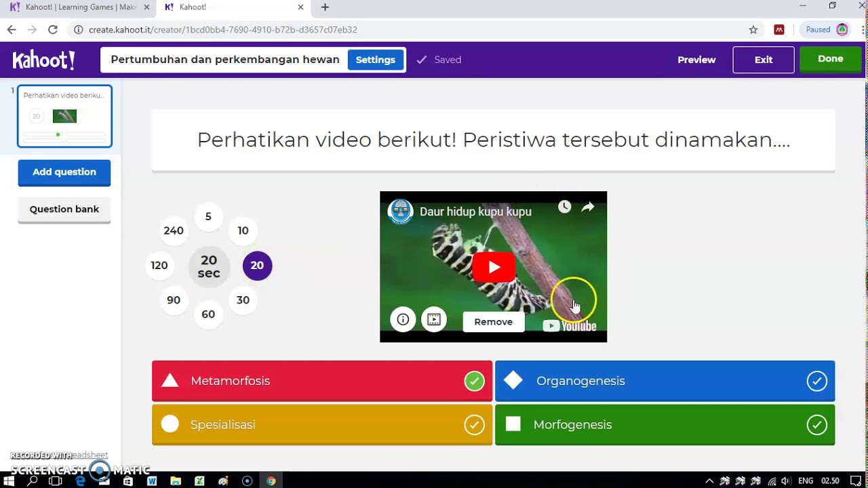Set time limit to 5 seconds
This screenshot has height=488, width=868.
[x=208, y=217]
